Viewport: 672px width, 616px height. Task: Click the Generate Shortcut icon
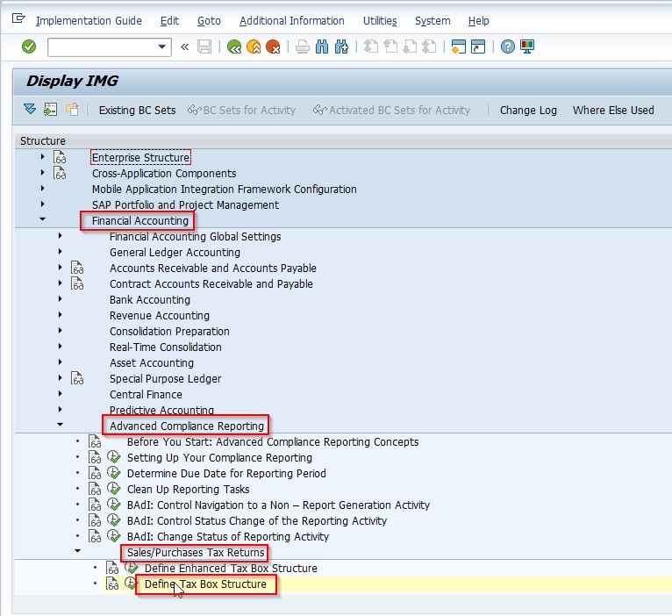tap(478, 47)
